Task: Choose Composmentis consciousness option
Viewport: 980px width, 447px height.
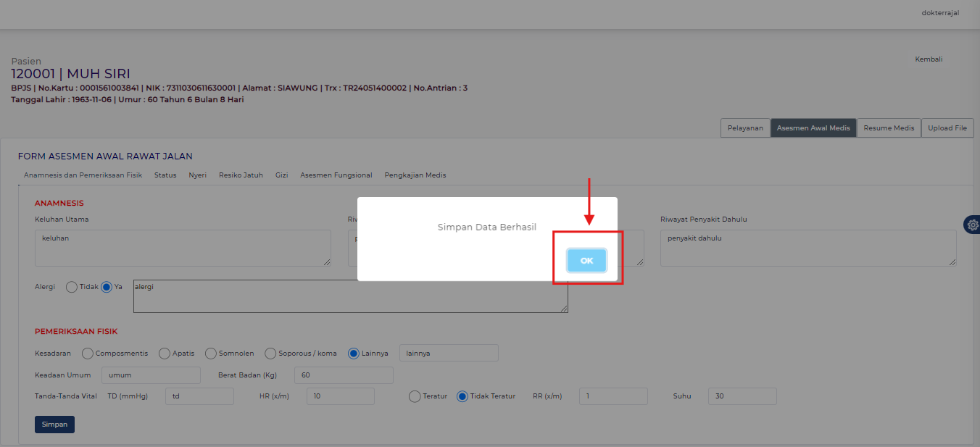Action: pyautogui.click(x=88, y=354)
